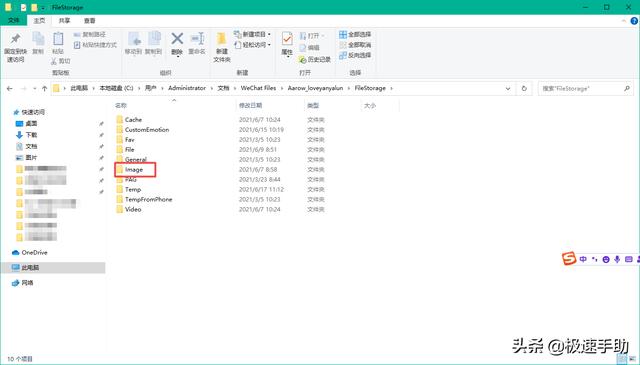Go back with the left arrow
This screenshot has height=365, width=640.
pyautogui.click(x=10, y=88)
